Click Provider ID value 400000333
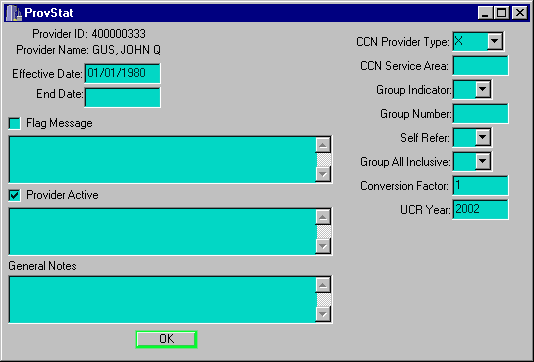The image size is (534, 362). tap(119, 34)
